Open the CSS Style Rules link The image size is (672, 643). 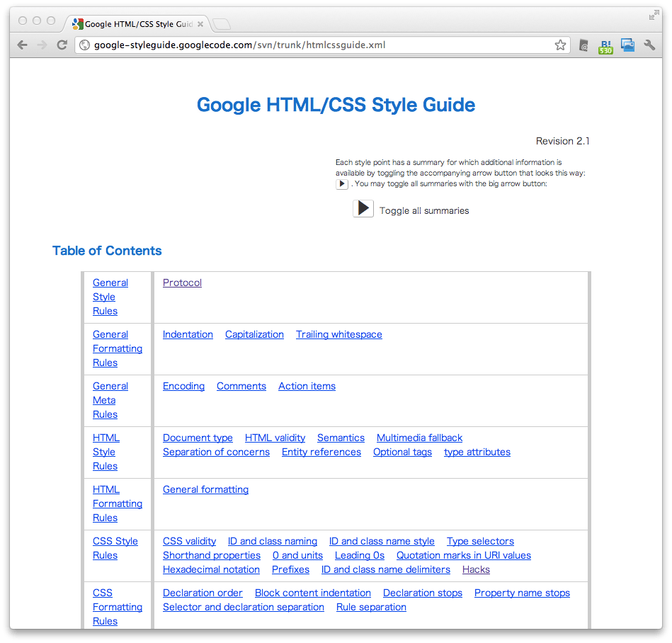coord(115,548)
